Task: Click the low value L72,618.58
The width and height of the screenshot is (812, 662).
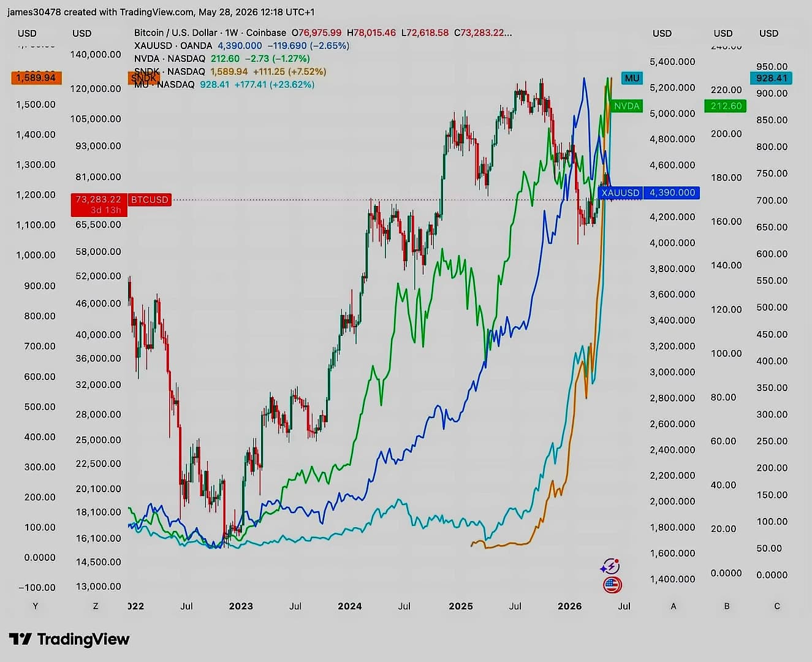Action: pos(425,33)
